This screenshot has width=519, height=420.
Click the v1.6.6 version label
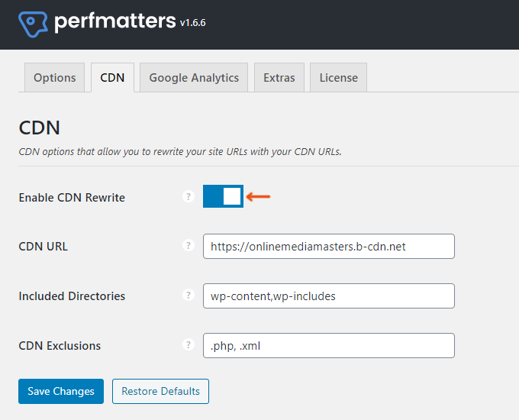pyautogui.click(x=193, y=23)
